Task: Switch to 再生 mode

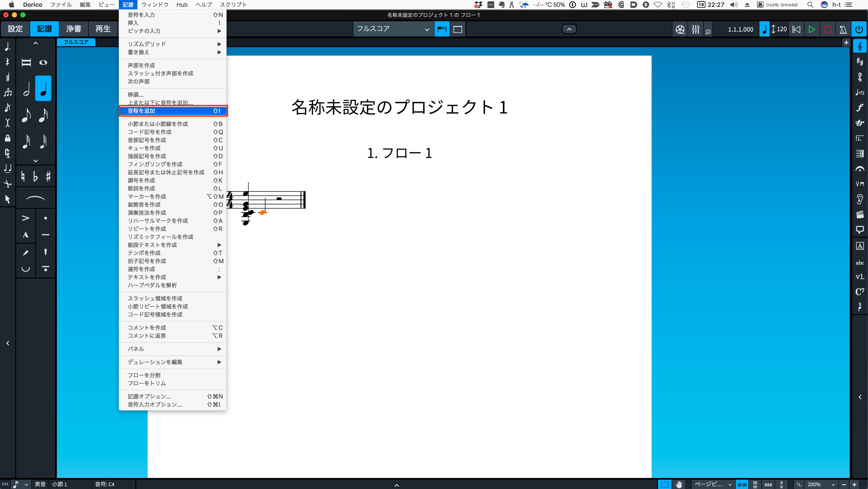Action: [x=103, y=29]
